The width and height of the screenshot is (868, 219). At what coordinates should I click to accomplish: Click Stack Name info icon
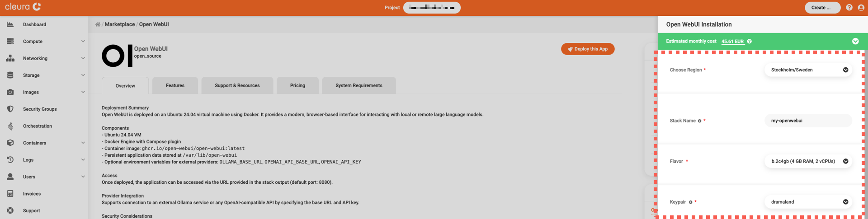[699, 121]
